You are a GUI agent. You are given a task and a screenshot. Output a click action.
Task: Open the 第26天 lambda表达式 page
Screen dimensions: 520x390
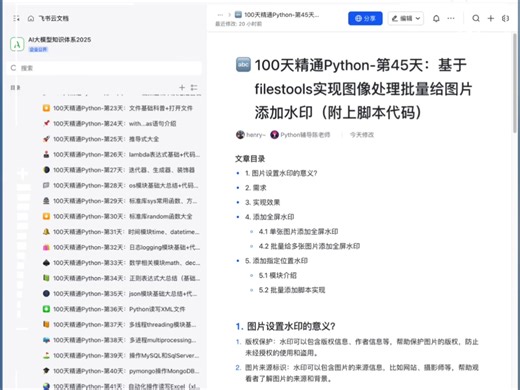coord(127,155)
